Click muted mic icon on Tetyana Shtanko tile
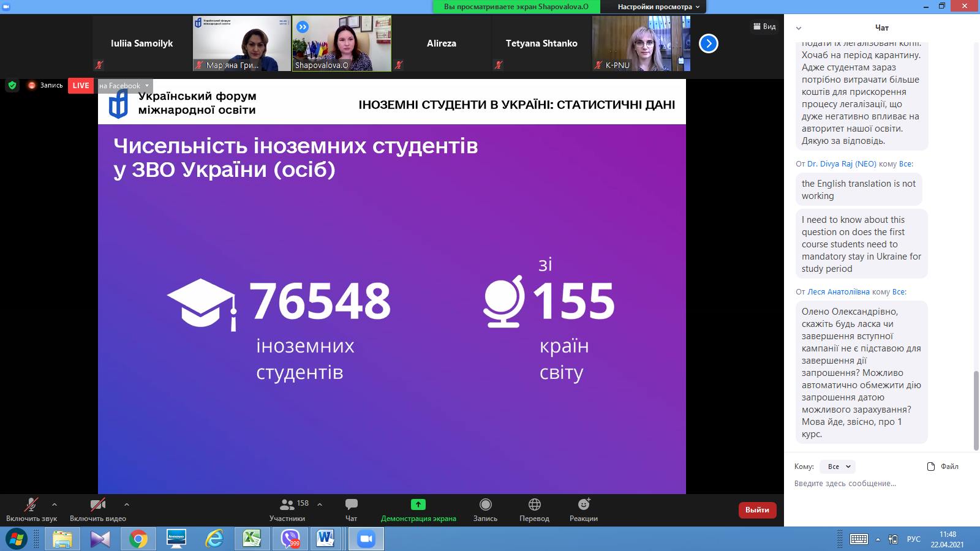Image resolution: width=980 pixels, height=551 pixels. (x=499, y=65)
